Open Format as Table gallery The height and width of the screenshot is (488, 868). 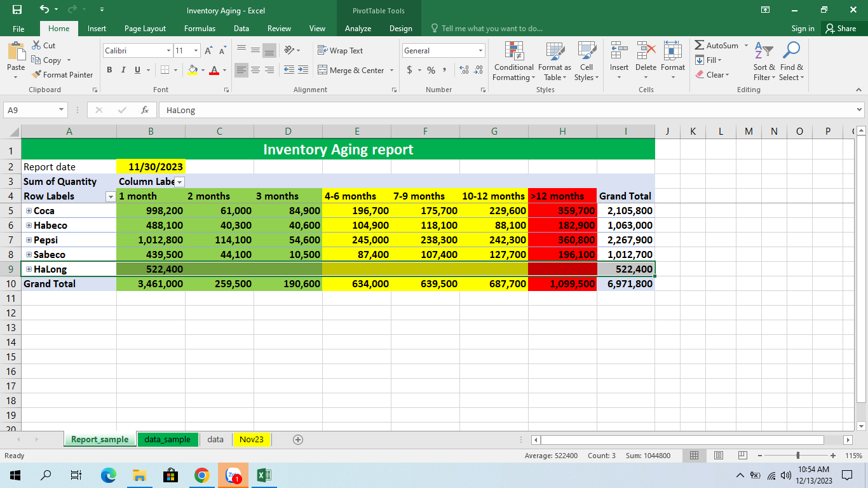pyautogui.click(x=555, y=61)
